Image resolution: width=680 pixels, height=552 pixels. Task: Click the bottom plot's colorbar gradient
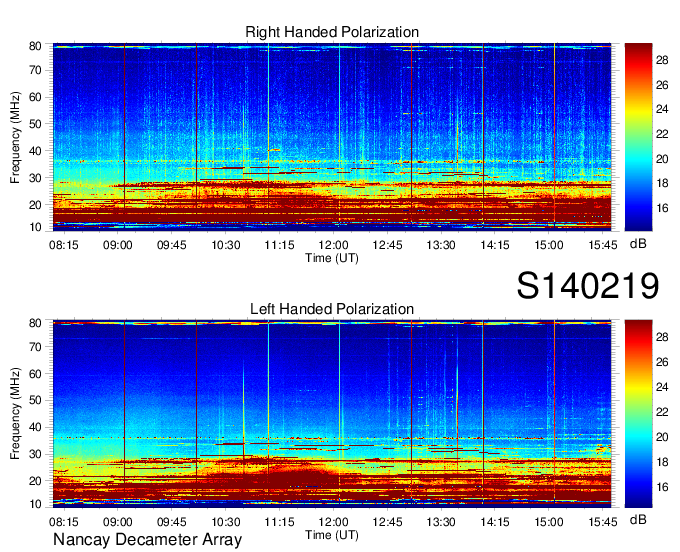click(x=638, y=413)
